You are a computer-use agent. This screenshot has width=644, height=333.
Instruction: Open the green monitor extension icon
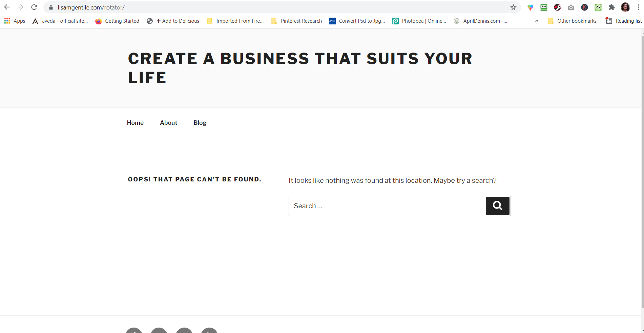click(544, 7)
